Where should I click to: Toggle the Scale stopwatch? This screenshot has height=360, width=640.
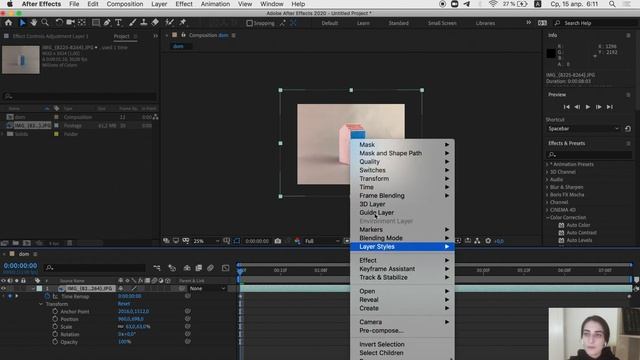tap(55, 327)
